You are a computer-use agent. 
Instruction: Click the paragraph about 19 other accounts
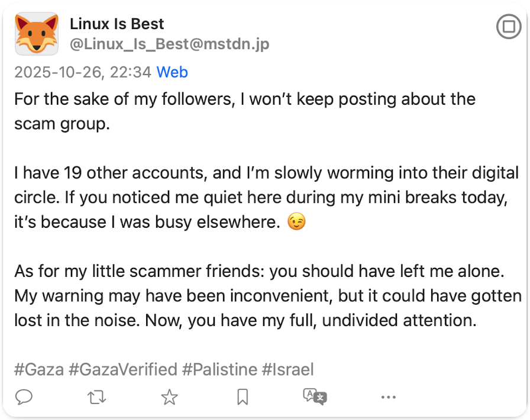tap(266, 197)
